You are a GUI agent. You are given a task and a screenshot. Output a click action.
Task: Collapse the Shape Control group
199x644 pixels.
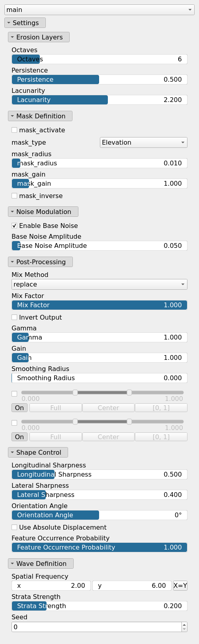38,452
